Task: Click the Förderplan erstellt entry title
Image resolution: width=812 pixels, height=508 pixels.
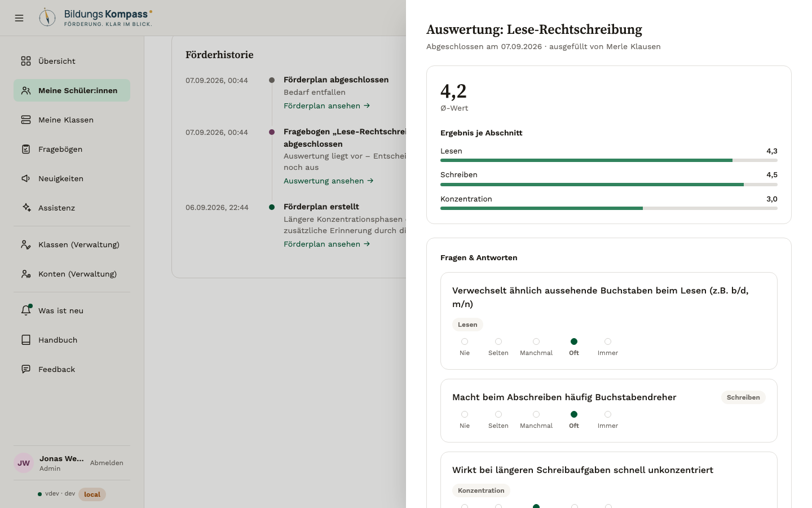Action: tap(321, 207)
